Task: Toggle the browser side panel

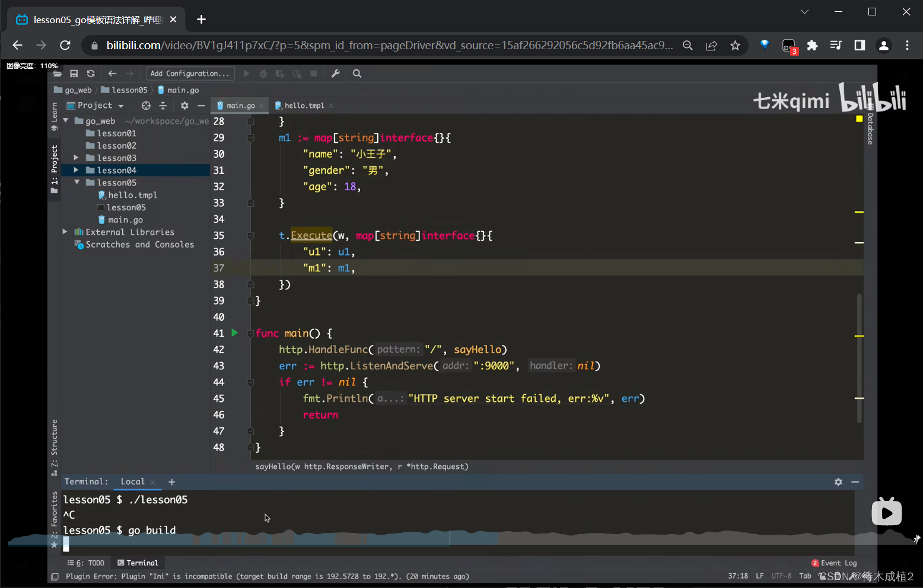Action: pos(860,45)
